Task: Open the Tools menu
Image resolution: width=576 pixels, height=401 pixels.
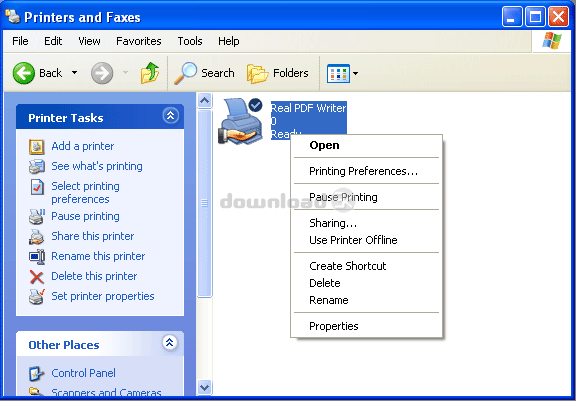Action: 190,41
